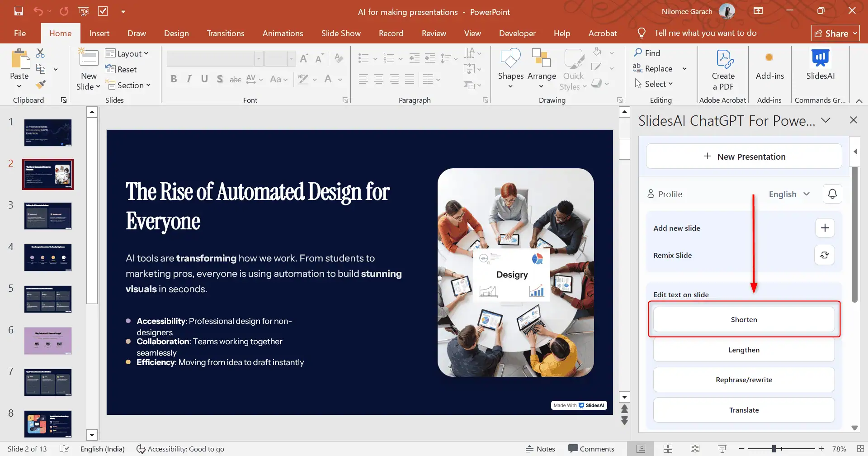Image resolution: width=868 pixels, height=456 pixels.
Task: Click the Rephrase/rewrite button
Action: pyautogui.click(x=744, y=380)
